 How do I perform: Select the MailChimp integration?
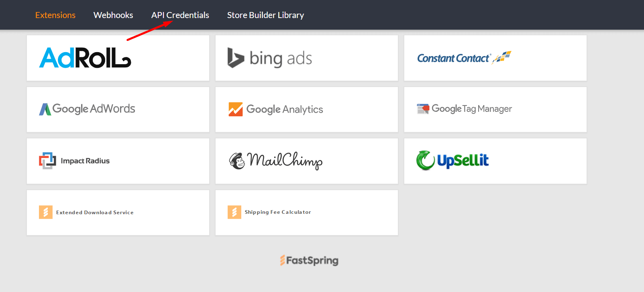click(306, 160)
